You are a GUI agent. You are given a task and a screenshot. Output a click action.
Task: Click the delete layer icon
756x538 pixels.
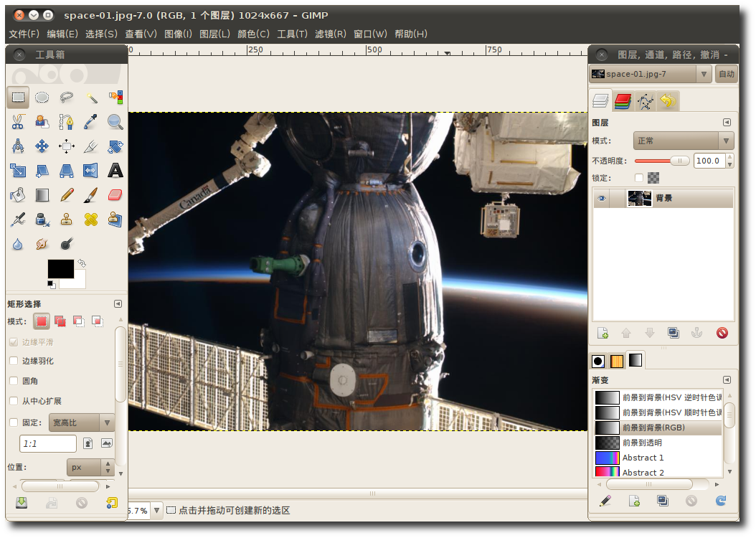pos(722,333)
